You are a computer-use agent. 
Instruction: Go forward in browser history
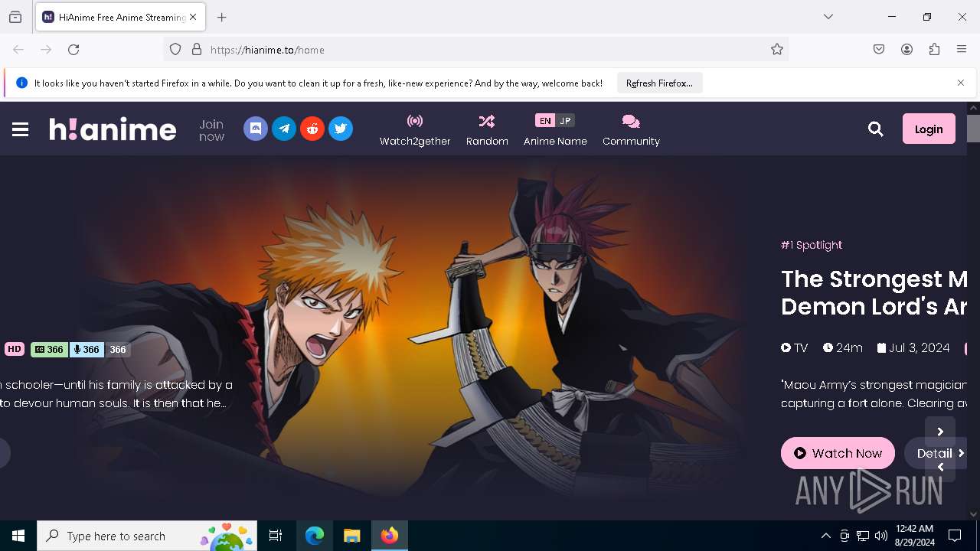click(x=46, y=50)
